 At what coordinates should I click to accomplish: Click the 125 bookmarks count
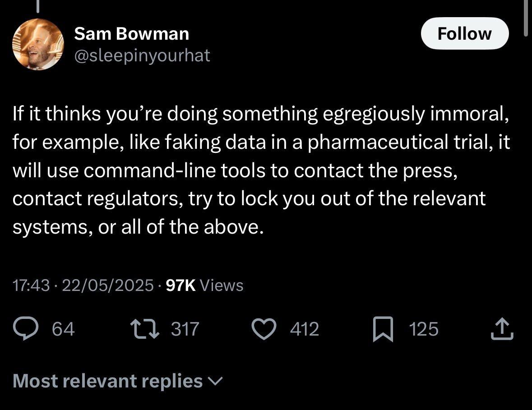coord(424,329)
